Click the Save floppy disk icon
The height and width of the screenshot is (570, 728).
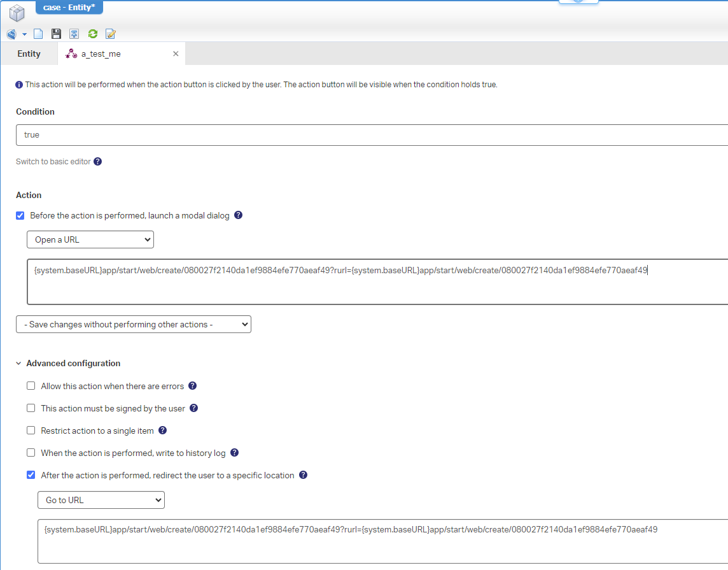pos(56,34)
